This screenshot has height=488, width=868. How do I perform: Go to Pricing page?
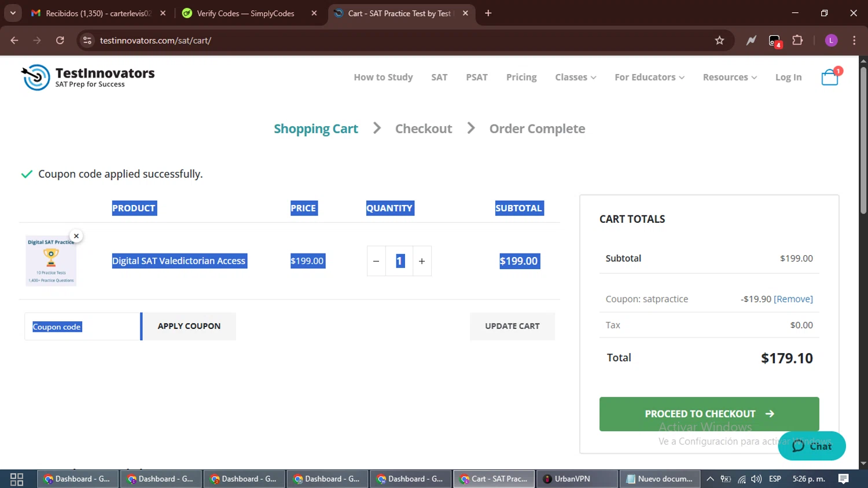pos(521,78)
